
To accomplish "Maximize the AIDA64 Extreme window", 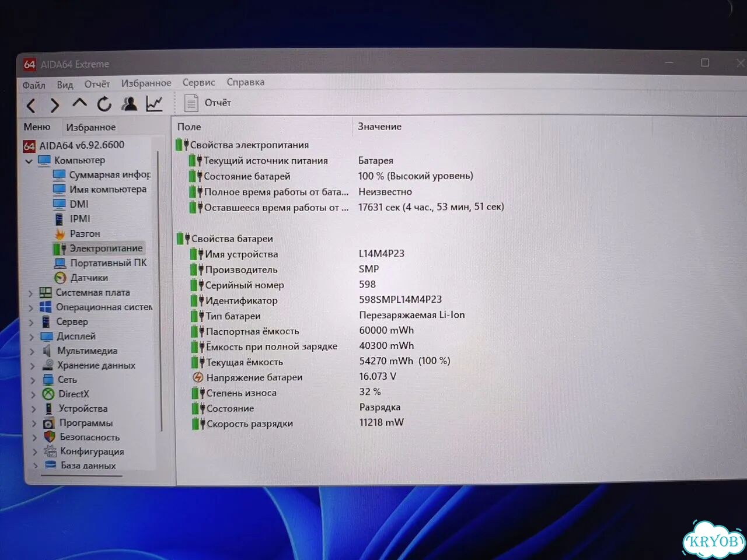I will (x=705, y=62).
